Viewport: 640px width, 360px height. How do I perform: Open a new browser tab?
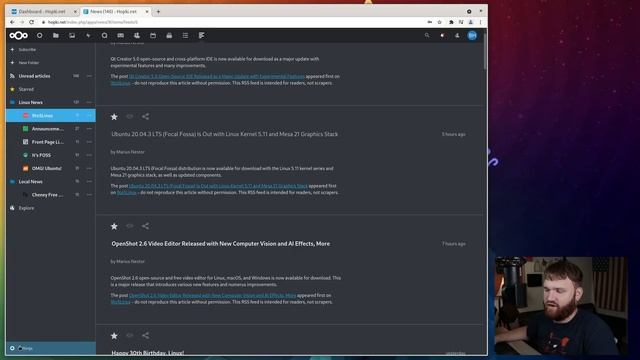[158, 11]
